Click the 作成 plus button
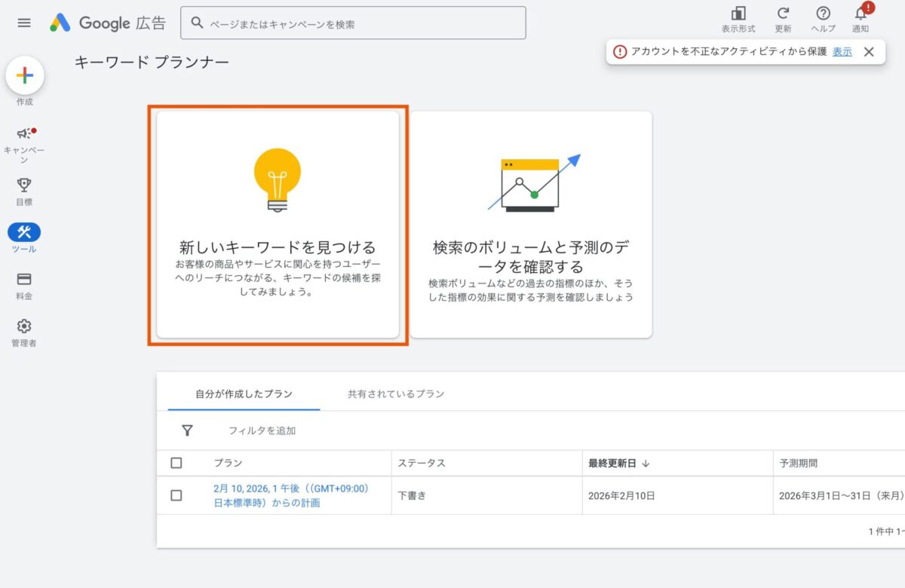The height and width of the screenshot is (588, 905). (25, 75)
